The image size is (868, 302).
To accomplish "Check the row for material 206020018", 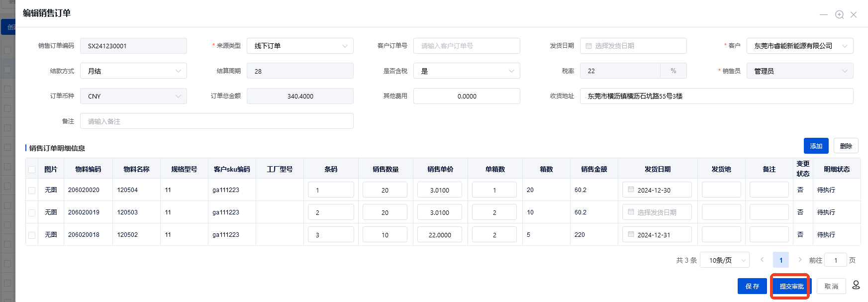I will pos(32,235).
